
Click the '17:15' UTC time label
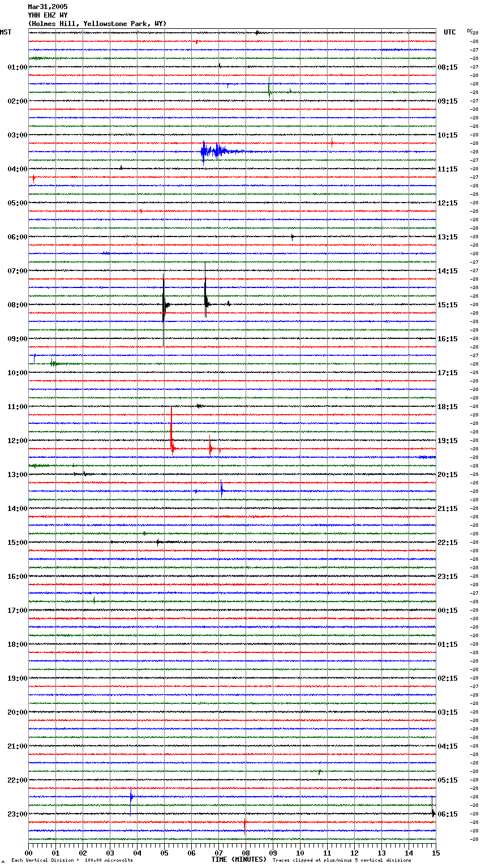(x=448, y=373)
